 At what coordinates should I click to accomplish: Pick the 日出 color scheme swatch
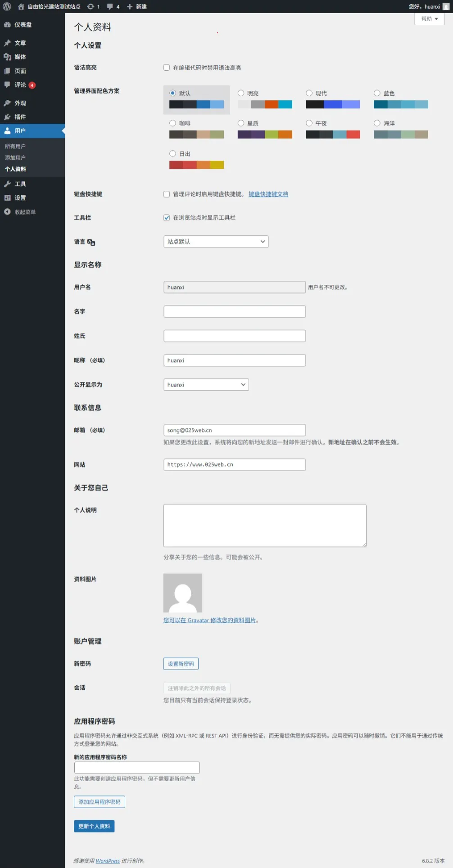[x=196, y=165]
